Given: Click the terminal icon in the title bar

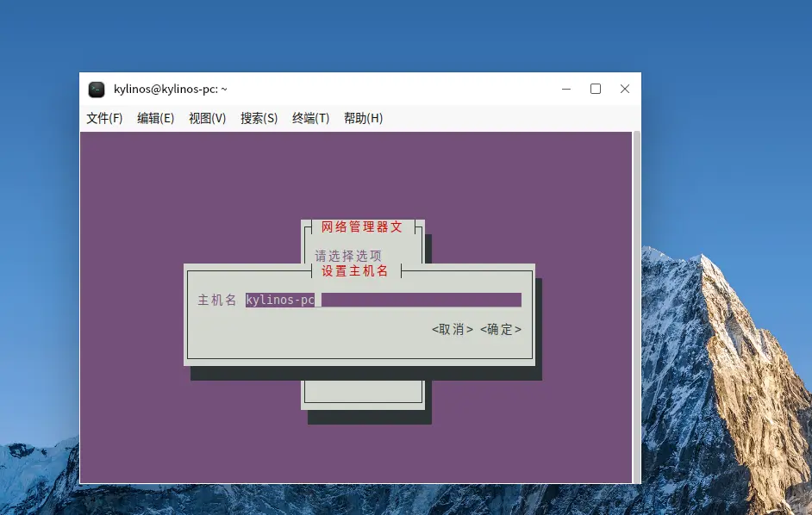Looking at the screenshot, I should [97, 89].
